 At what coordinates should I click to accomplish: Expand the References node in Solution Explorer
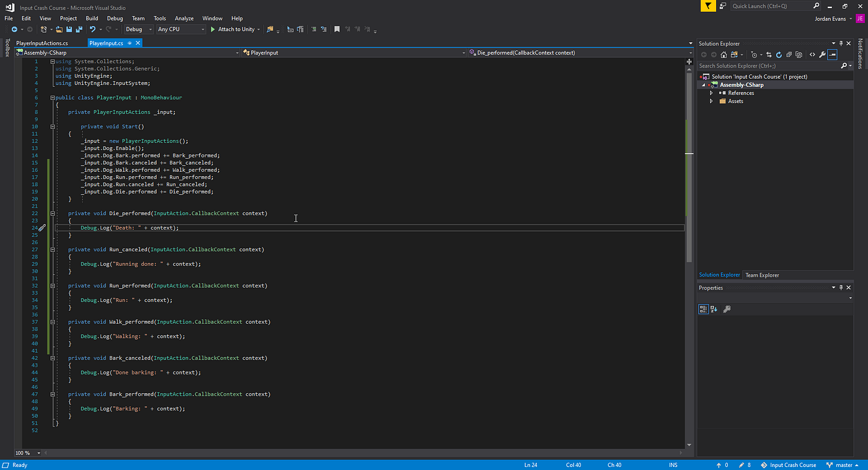[x=711, y=93]
